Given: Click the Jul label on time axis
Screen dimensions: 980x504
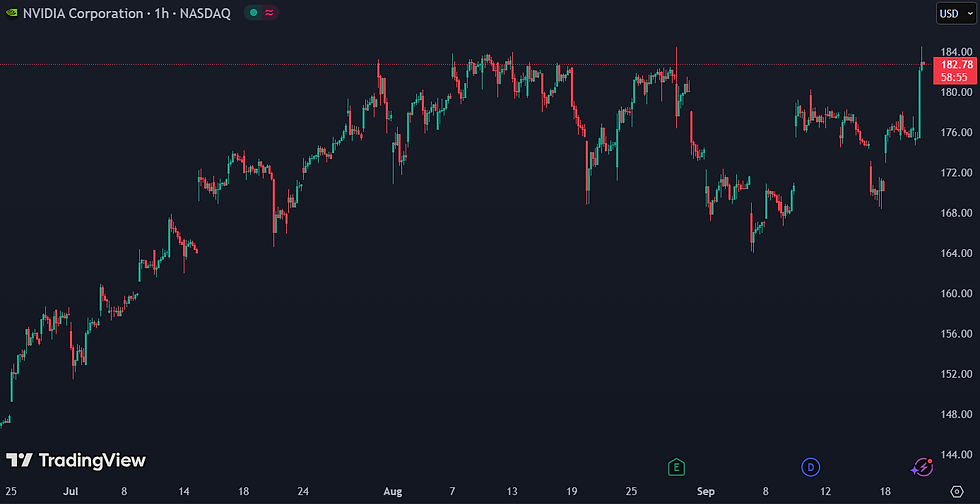Looking at the screenshot, I should (69, 491).
